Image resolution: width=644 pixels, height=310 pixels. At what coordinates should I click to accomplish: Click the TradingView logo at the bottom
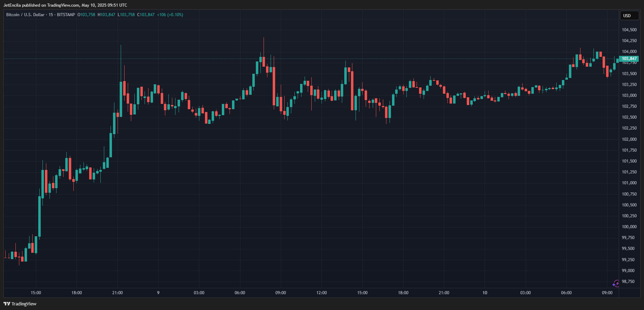[x=20, y=304]
